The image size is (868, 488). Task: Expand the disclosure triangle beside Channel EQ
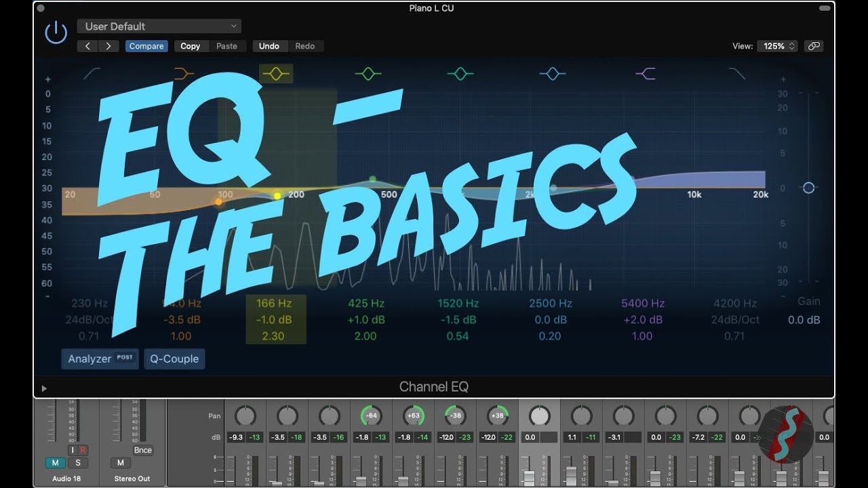click(x=44, y=388)
